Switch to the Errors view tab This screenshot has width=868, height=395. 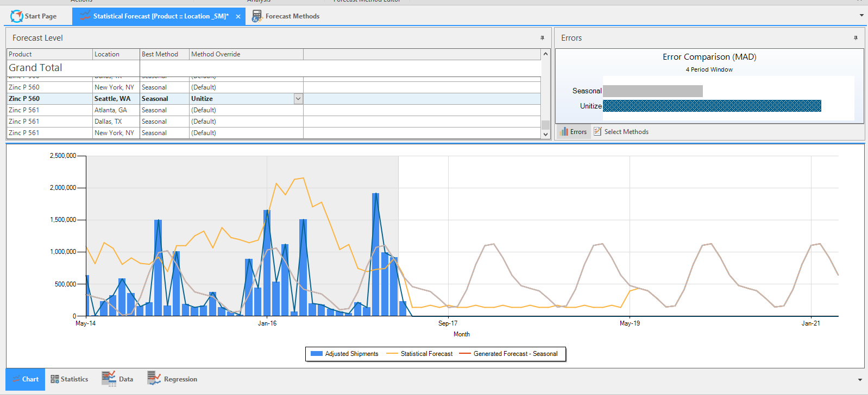point(574,132)
